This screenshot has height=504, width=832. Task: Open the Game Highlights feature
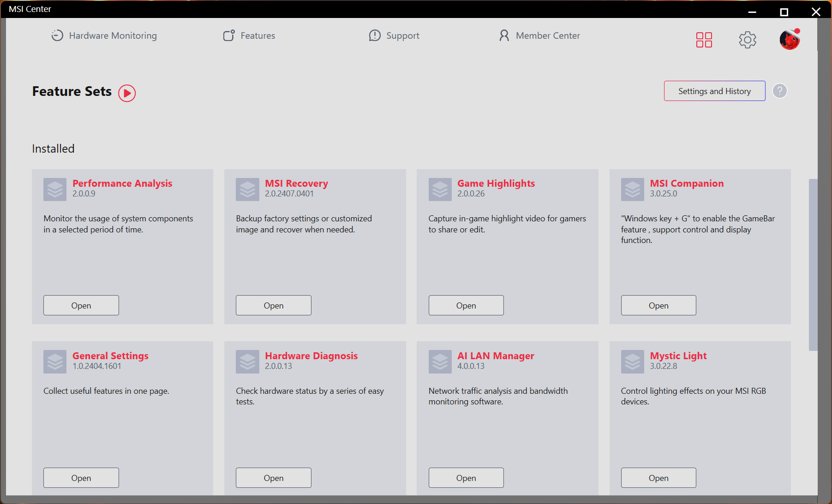(466, 306)
